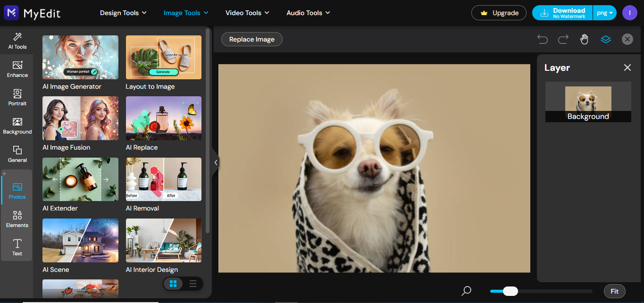Expand the Image Tools menu
644x303 pixels.
click(186, 13)
